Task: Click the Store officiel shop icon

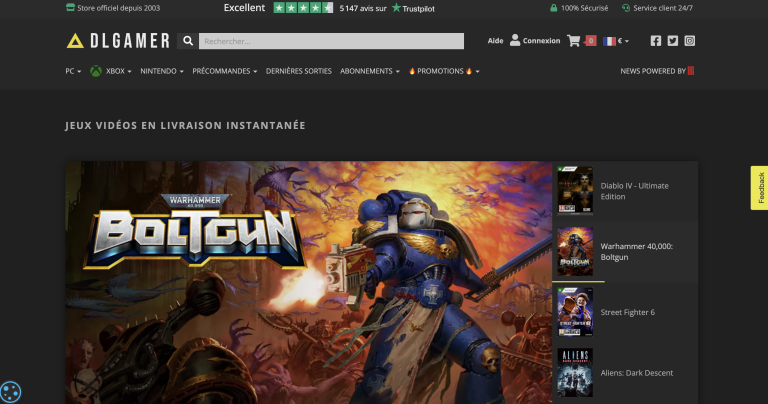Action: coord(70,7)
